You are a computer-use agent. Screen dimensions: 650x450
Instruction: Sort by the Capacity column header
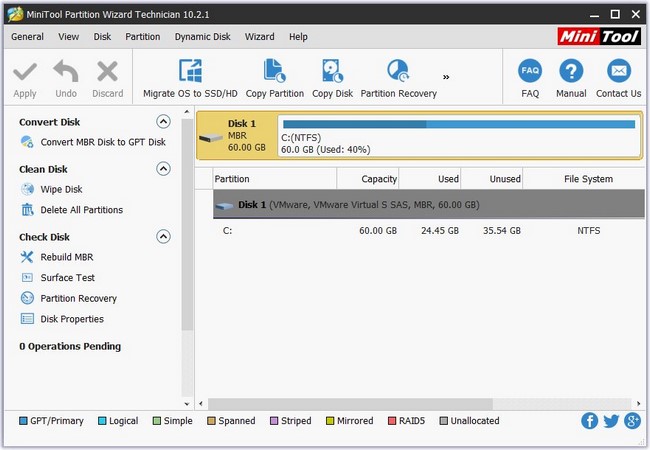coord(368,179)
